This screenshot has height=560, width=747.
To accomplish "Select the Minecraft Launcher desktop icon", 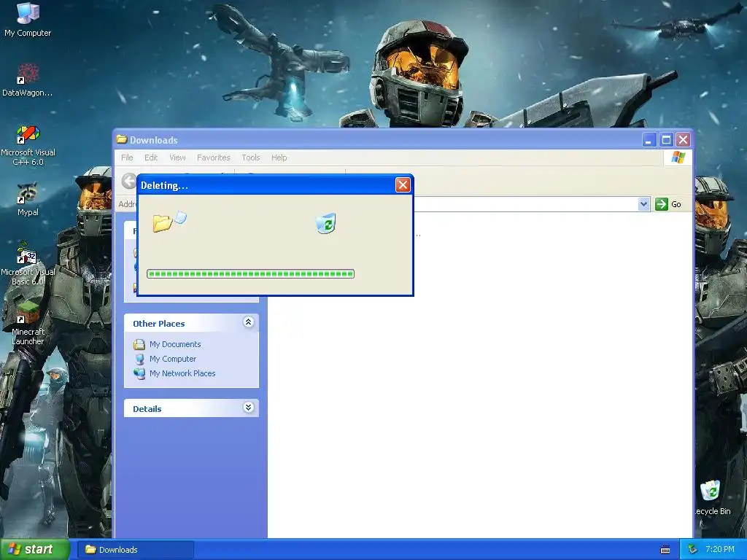I will [x=28, y=324].
